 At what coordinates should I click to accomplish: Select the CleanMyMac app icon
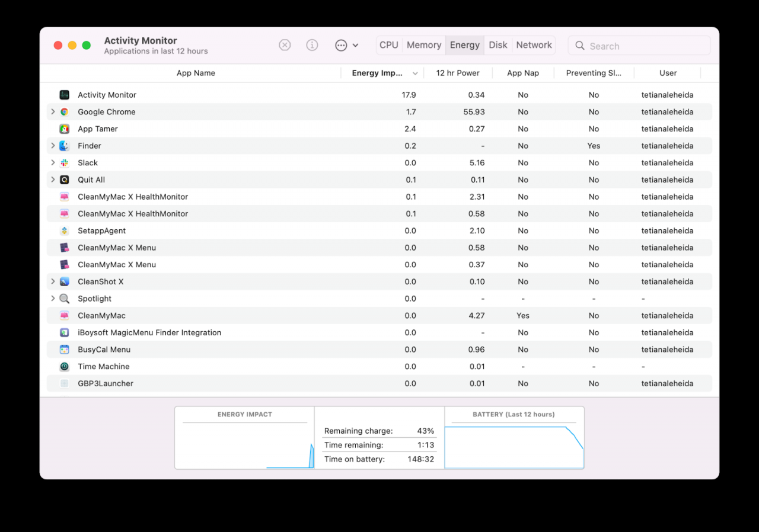click(65, 316)
